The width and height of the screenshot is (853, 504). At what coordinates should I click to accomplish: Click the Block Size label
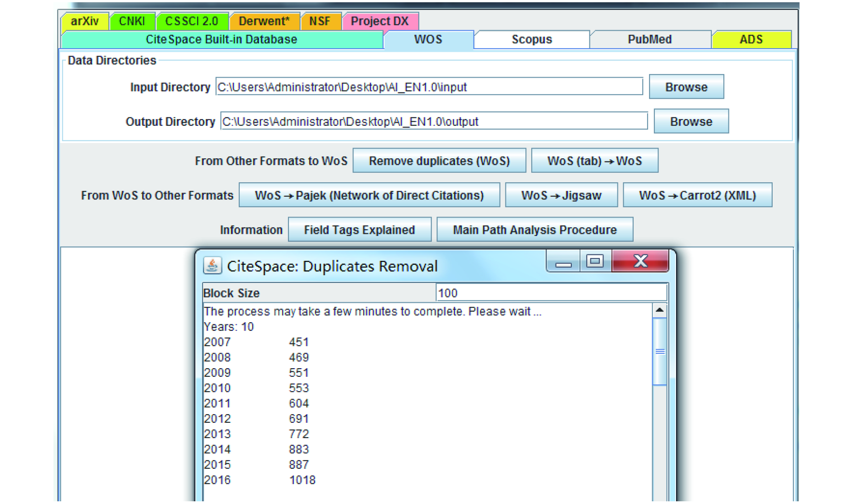coord(232,293)
